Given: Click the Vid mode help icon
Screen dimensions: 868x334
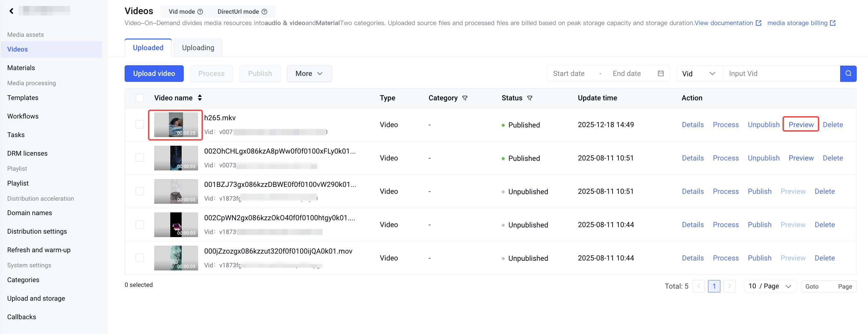Looking at the screenshot, I should click(200, 12).
